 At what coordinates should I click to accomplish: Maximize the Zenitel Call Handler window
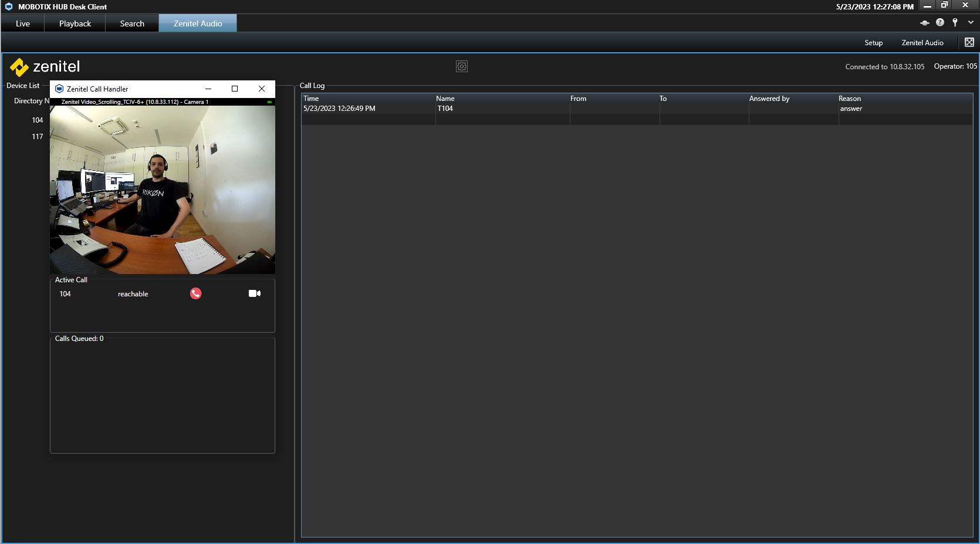[235, 89]
